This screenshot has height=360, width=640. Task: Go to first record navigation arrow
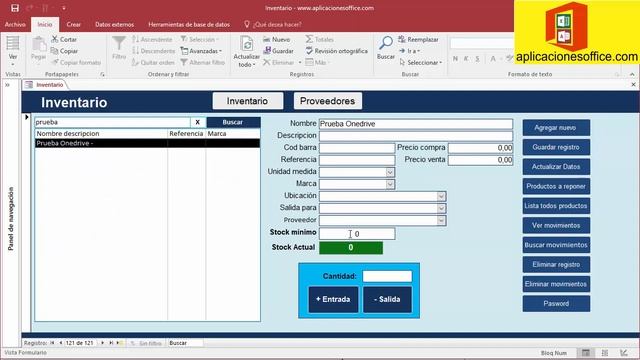pyautogui.click(x=52, y=343)
